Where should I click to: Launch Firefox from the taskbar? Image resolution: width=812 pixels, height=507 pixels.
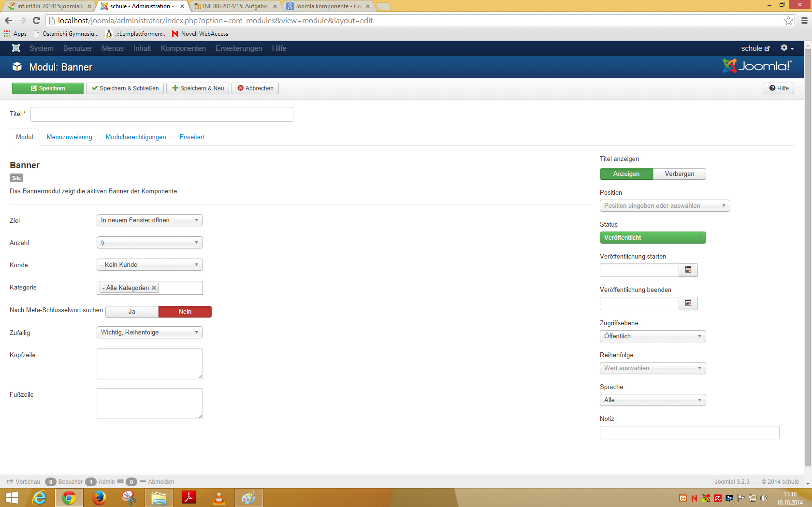[x=99, y=497]
